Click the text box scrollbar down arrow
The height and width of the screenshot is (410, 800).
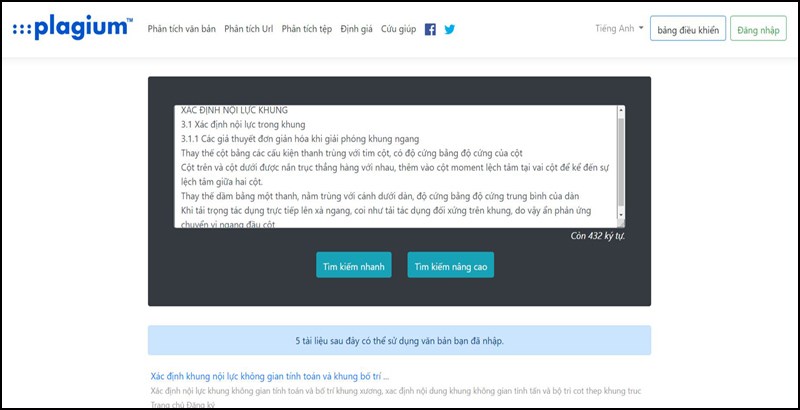[x=621, y=215]
